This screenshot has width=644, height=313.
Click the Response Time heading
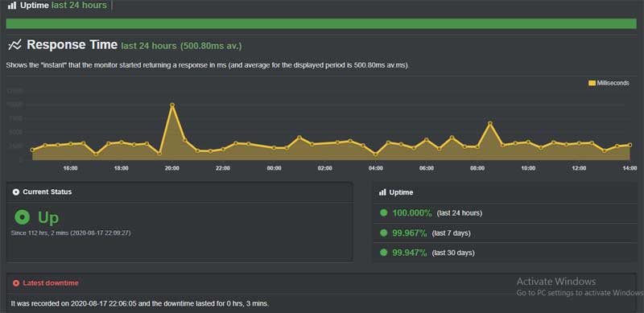[x=72, y=45]
